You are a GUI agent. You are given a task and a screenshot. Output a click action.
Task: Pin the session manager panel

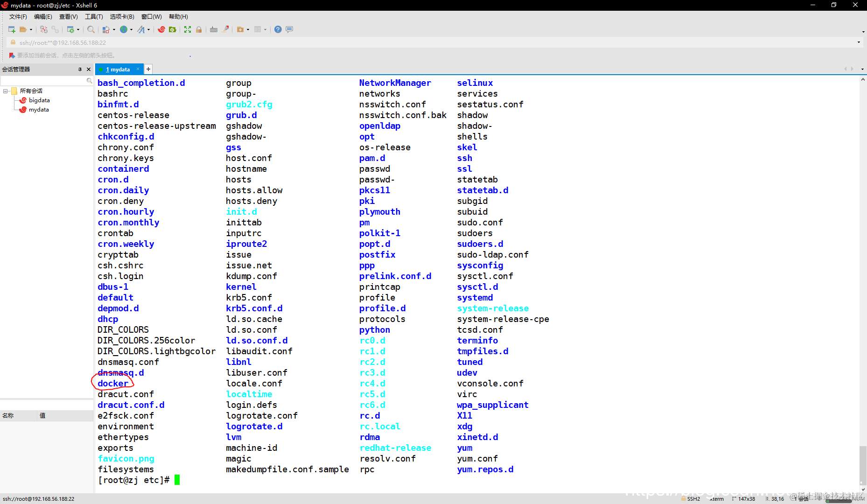pos(80,69)
